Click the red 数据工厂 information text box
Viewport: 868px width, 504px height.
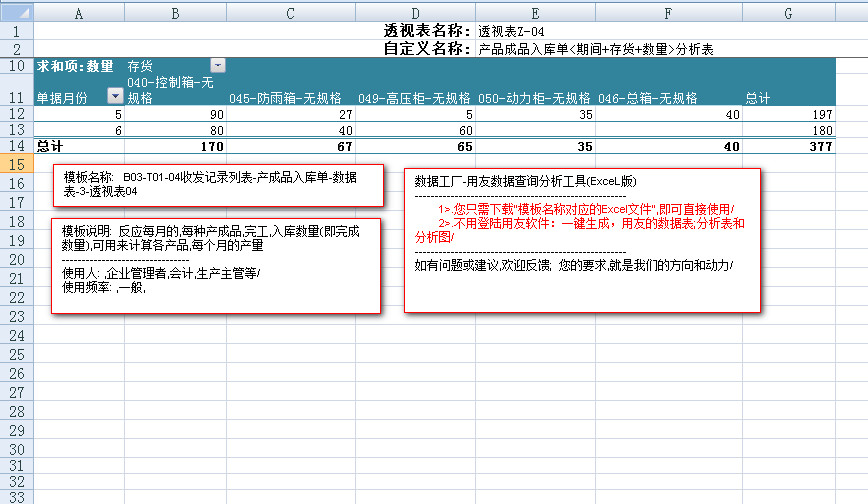[582, 240]
